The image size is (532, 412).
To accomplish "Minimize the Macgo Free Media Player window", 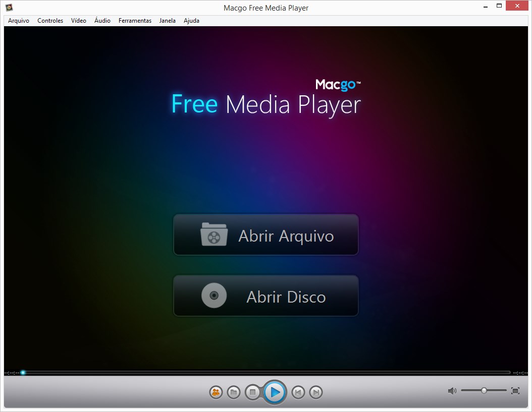I will (486, 6).
